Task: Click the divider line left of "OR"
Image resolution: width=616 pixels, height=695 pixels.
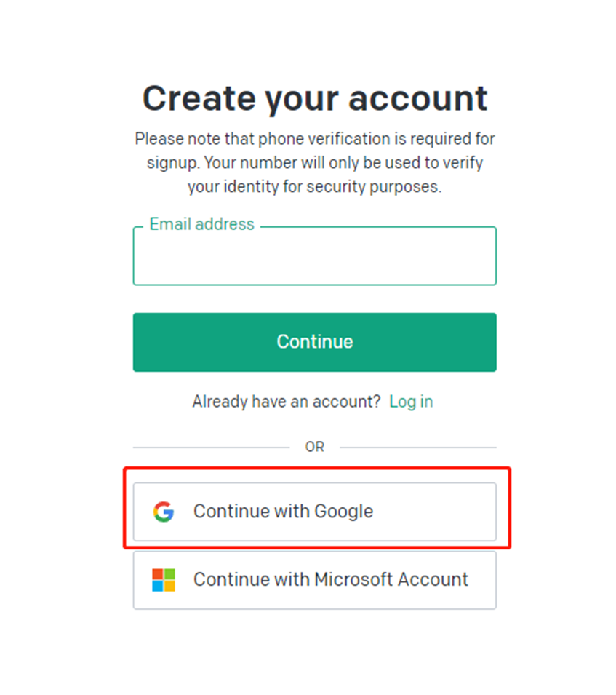Action: pos(211,447)
